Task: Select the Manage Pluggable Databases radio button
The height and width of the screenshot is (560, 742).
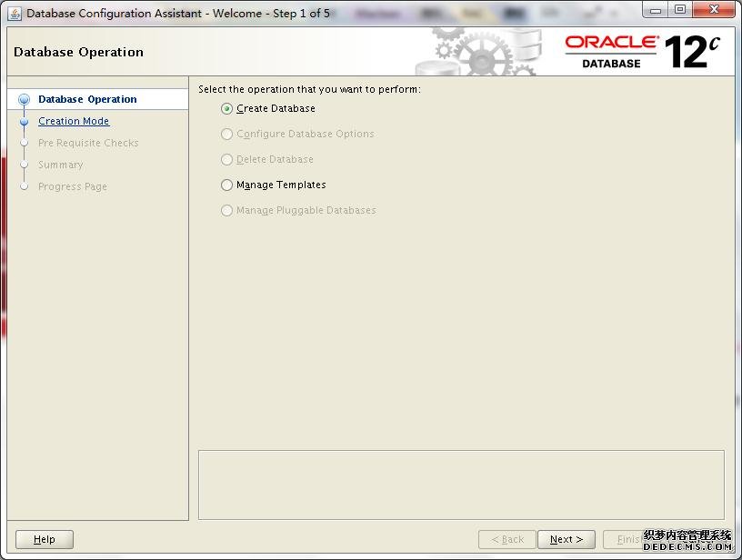Action: [x=227, y=210]
